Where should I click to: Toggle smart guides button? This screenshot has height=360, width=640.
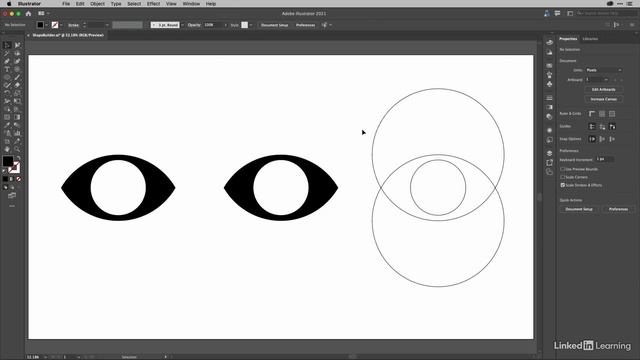tap(612, 127)
